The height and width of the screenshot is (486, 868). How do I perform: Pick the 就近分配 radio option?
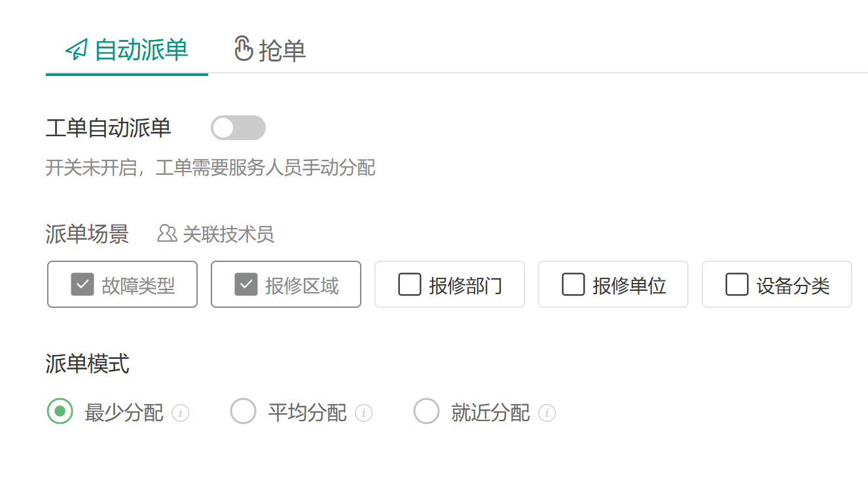click(x=427, y=411)
